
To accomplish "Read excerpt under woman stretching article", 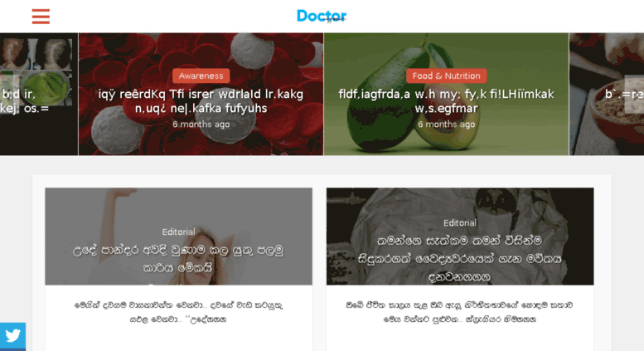I will click(x=178, y=312).
